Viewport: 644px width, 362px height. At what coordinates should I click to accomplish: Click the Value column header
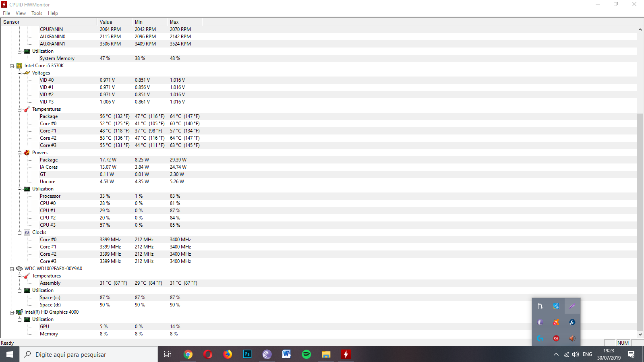point(114,22)
